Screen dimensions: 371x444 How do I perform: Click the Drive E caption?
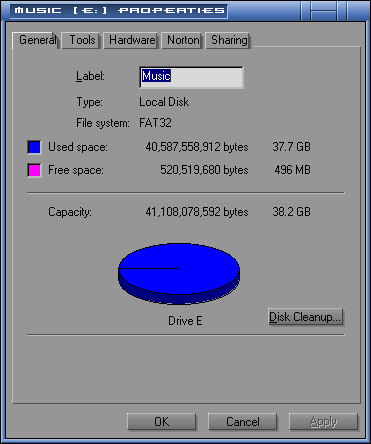click(x=185, y=321)
